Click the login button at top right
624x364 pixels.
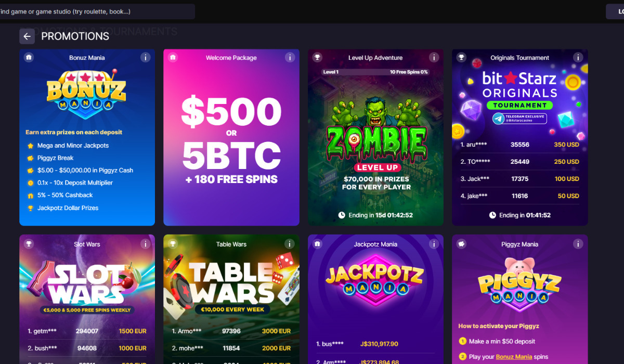tap(615, 11)
